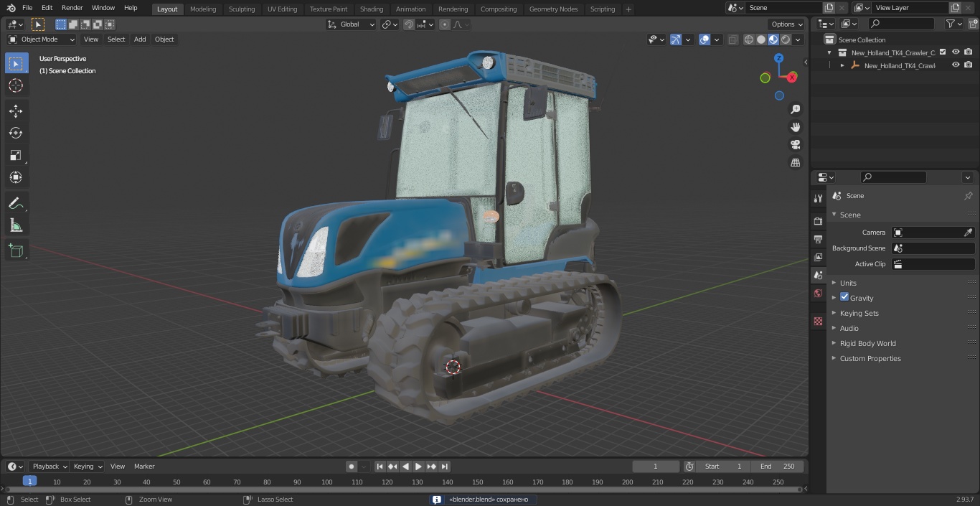Click the eyedropper next to Camera field

point(968,233)
